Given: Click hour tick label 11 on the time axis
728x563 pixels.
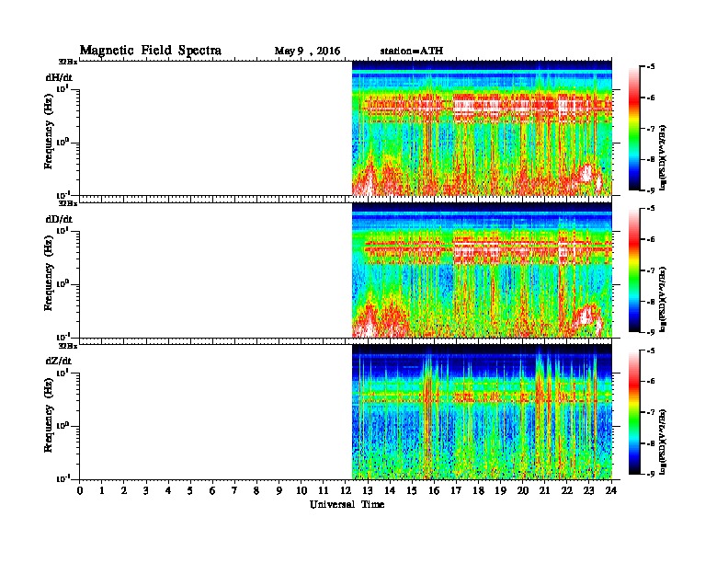Looking at the screenshot, I should [x=324, y=490].
